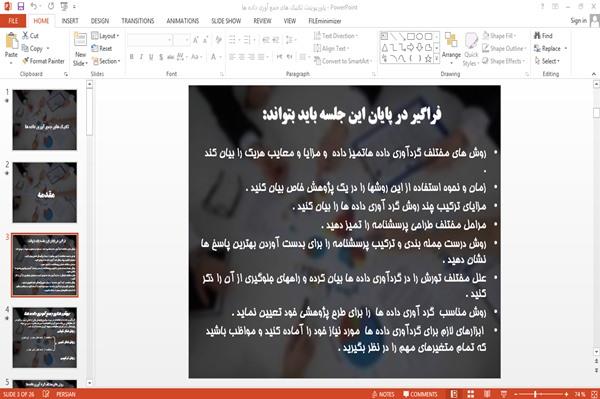Toggle text Shadow formatting
The height and width of the screenshot is (399, 600).
point(161,57)
